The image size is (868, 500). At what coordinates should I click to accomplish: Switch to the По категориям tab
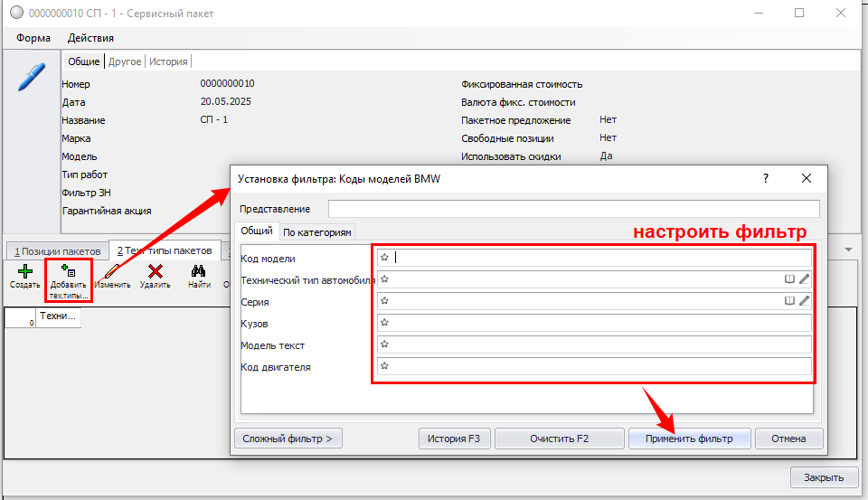pyautogui.click(x=316, y=232)
